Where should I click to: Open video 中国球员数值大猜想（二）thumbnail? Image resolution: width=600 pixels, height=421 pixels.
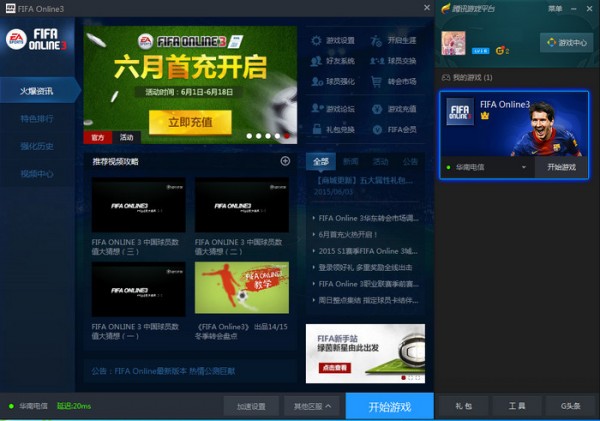pyautogui.click(x=242, y=205)
